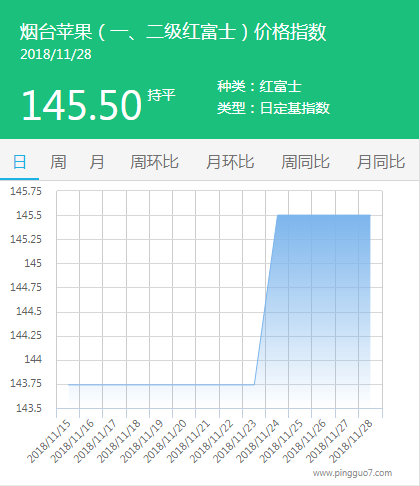Click the 145.50 index value
The image size is (420, 486).
(82, 105)
